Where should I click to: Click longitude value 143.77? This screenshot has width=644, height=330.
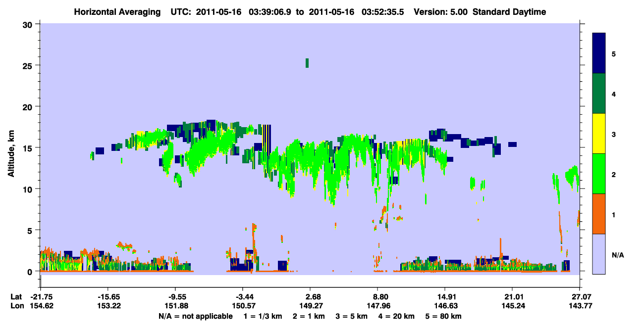coord(580,306)
